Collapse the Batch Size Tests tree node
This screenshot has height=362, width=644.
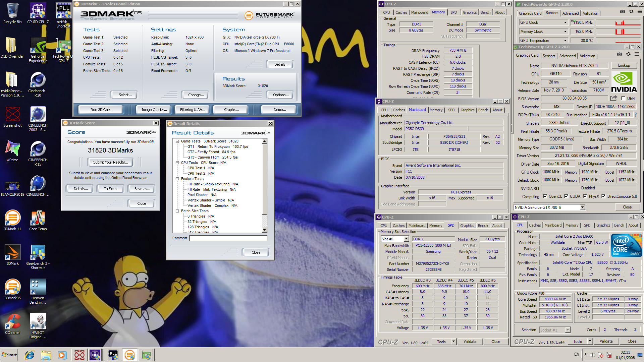point(177,211)
